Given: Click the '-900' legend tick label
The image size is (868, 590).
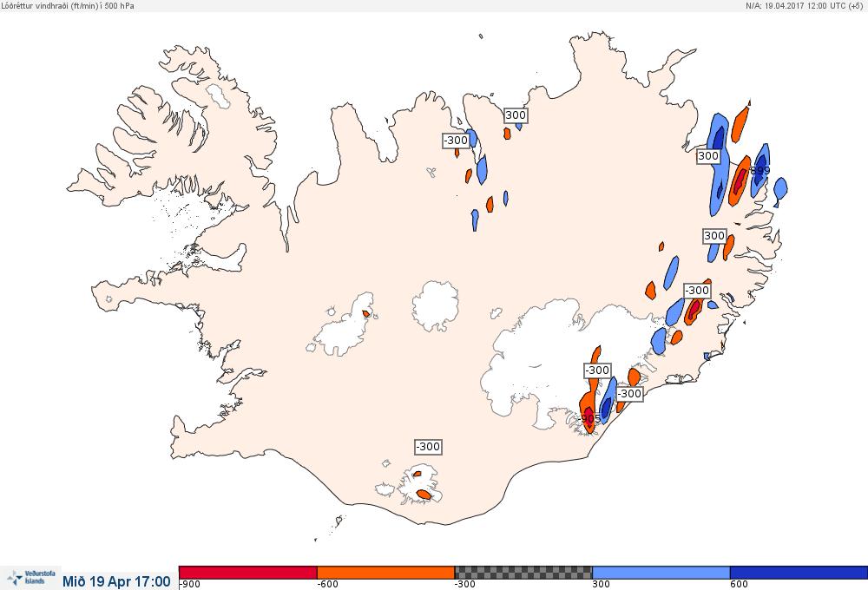Looking at the screenshot, I should click(x=190, y=585).
